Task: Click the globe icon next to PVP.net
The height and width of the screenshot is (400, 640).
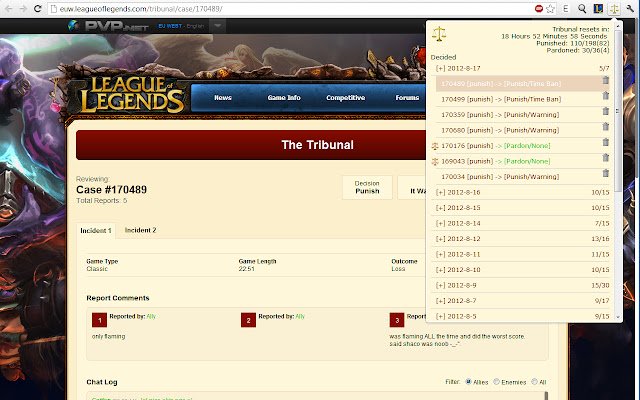Action: coord(73,26)
